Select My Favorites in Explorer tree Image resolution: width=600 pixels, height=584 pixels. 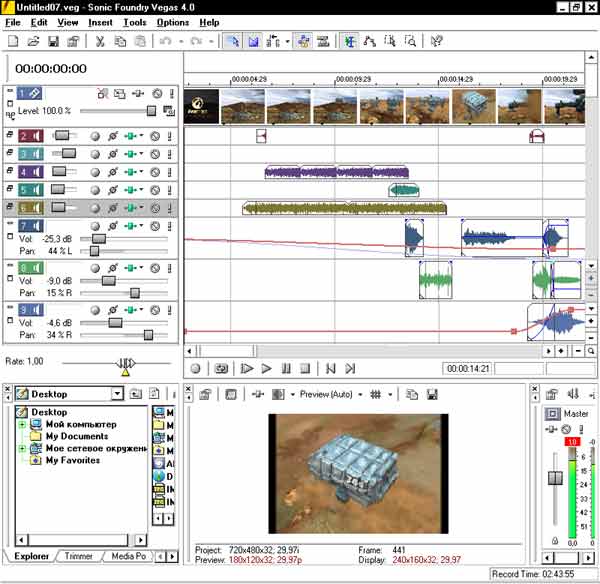[x=73, y=460]
